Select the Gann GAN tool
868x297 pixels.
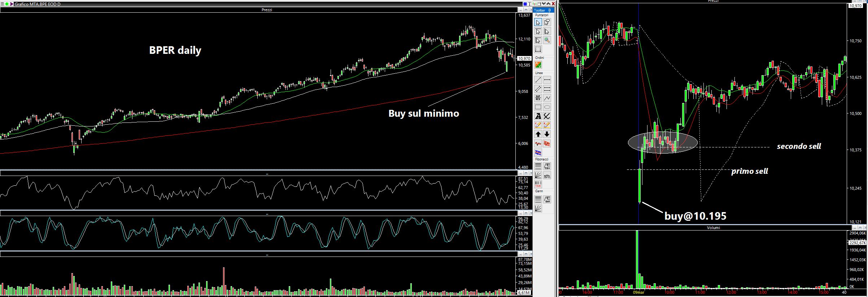[x=547, y=199]
